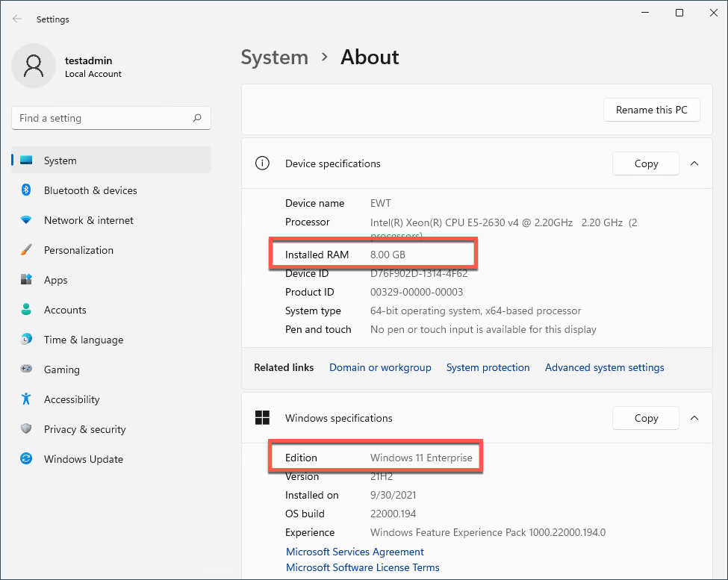Click the search magnifier icon
The width and height of the screenshot is (728, 580).
point(197,118)
